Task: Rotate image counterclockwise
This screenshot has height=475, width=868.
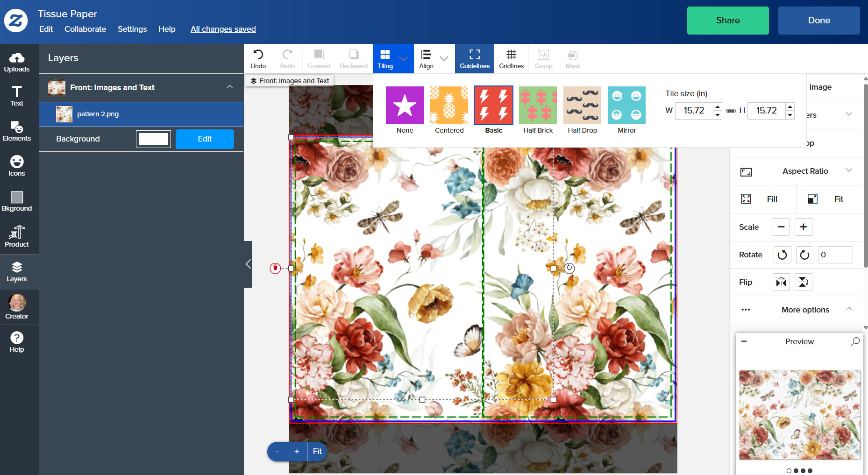Action: 782,255
